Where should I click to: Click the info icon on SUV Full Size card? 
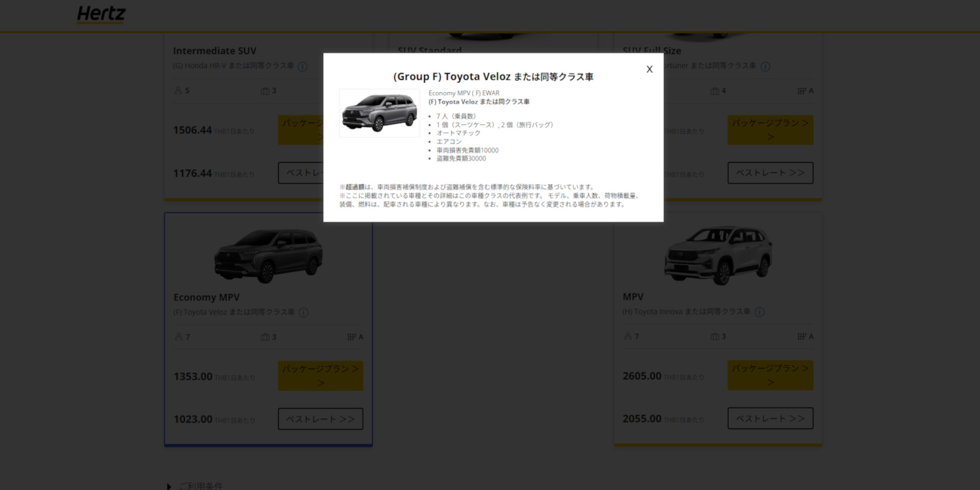766,67
